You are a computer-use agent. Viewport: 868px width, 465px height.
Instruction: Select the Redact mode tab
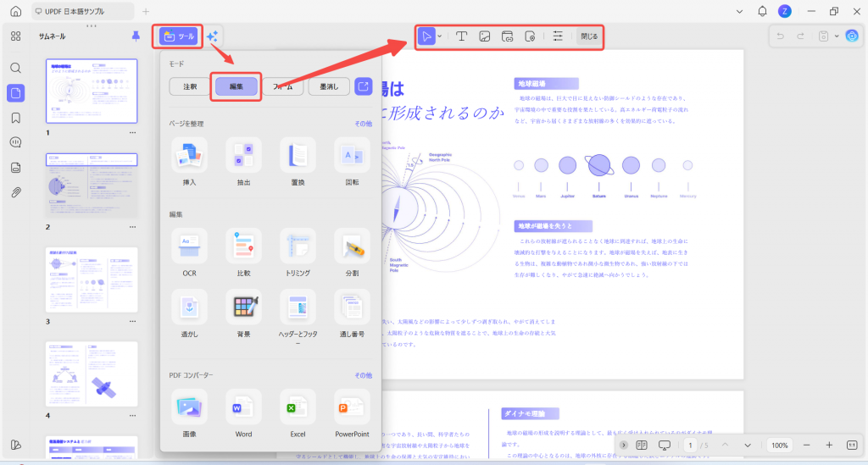(x=329, y=86)
